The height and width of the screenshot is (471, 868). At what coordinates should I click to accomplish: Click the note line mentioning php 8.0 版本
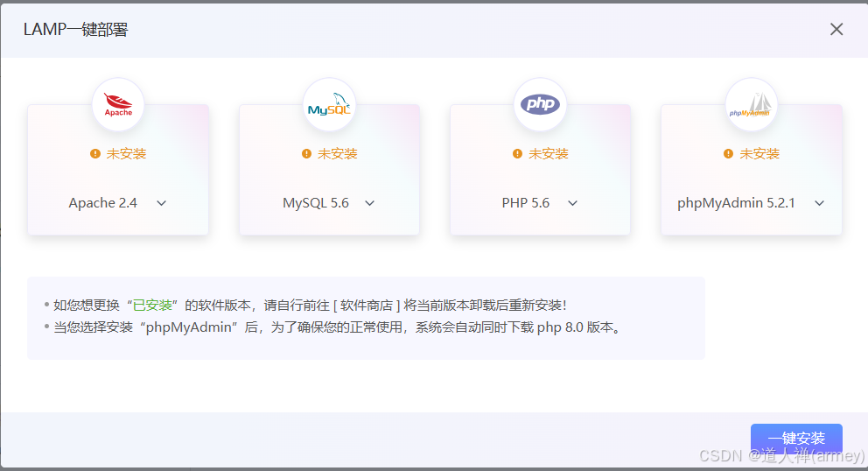(333, 327)
